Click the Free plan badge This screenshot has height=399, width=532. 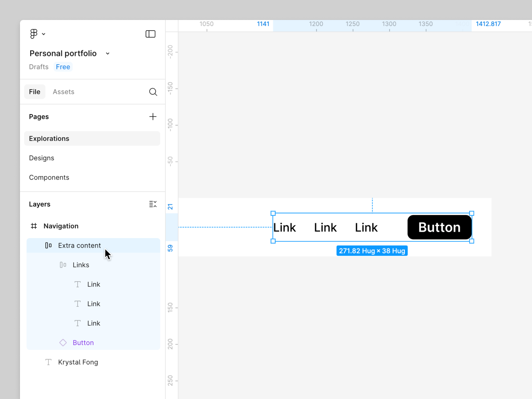63,67
